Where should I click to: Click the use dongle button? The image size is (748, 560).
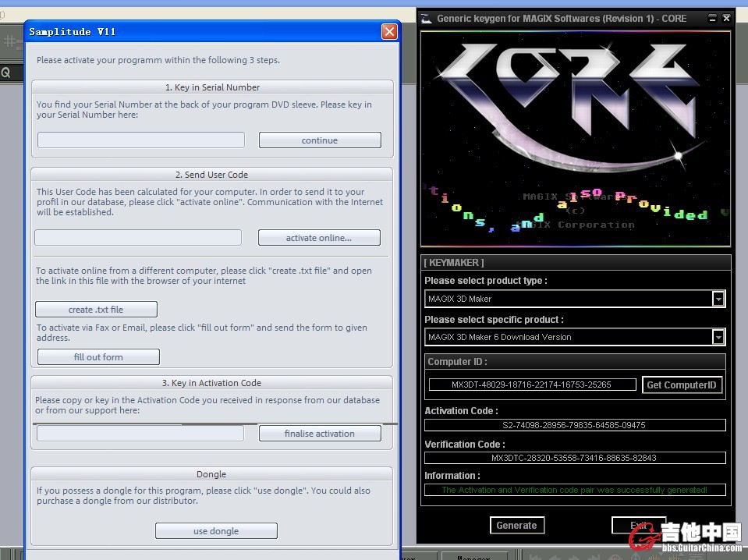(x=216, y=531)
